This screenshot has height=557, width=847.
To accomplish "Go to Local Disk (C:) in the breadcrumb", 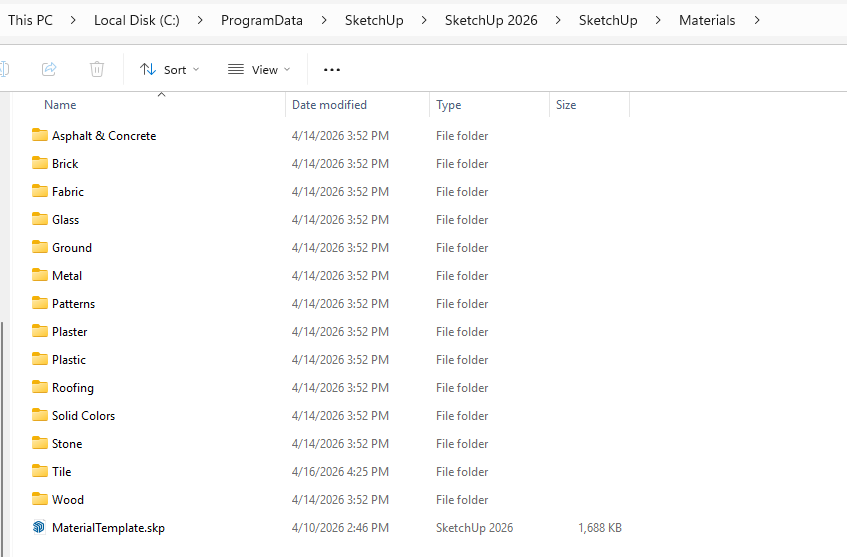I will click(x=136, y=20).
